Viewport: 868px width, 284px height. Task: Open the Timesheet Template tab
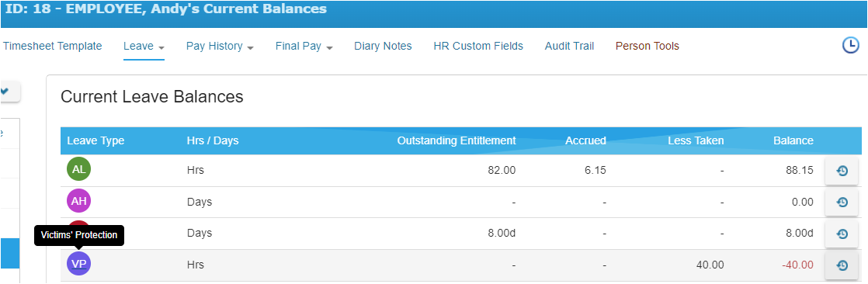point(53,47)
